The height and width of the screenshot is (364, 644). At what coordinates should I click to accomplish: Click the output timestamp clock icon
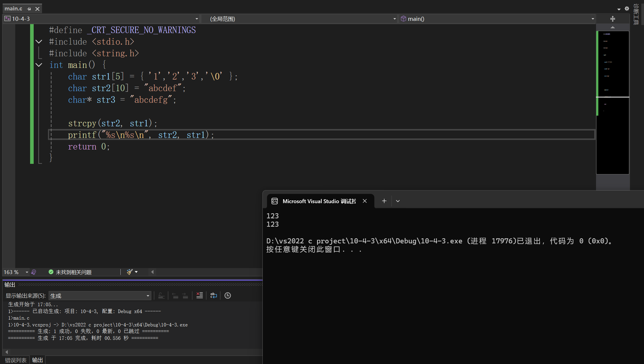[228, 295]
